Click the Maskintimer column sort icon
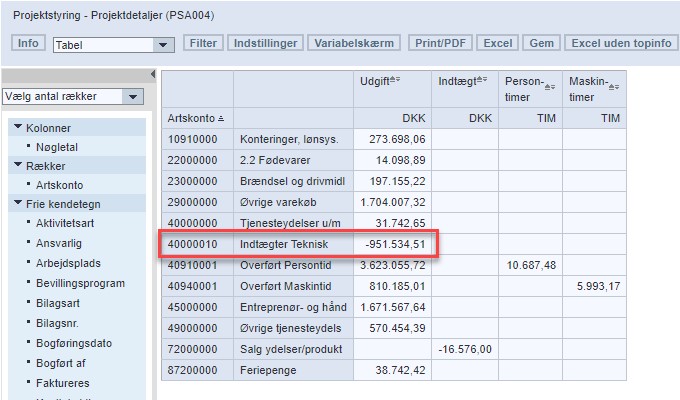Image resolution: width=680 pixels, height=400 pixels. coord(613,87)
